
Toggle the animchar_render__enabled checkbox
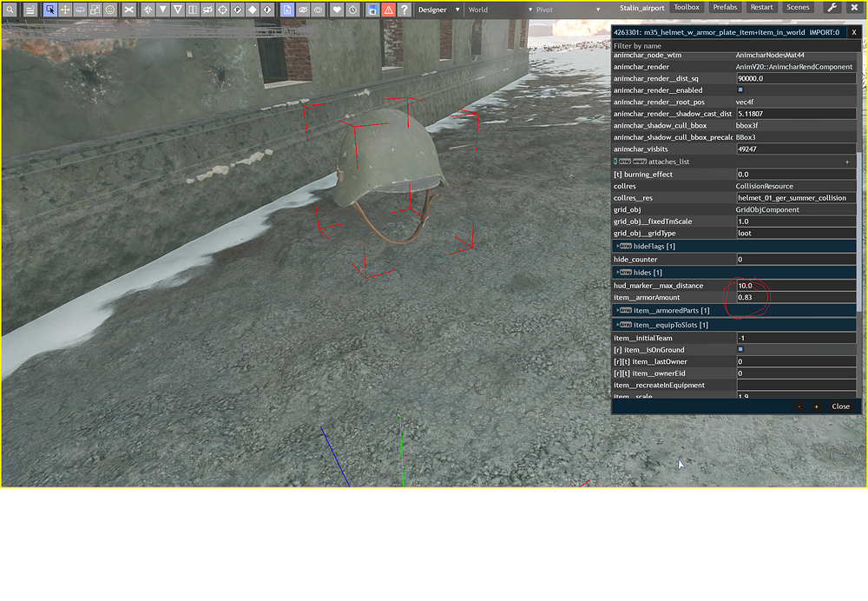pyautogui.click(x=740, y=90)
